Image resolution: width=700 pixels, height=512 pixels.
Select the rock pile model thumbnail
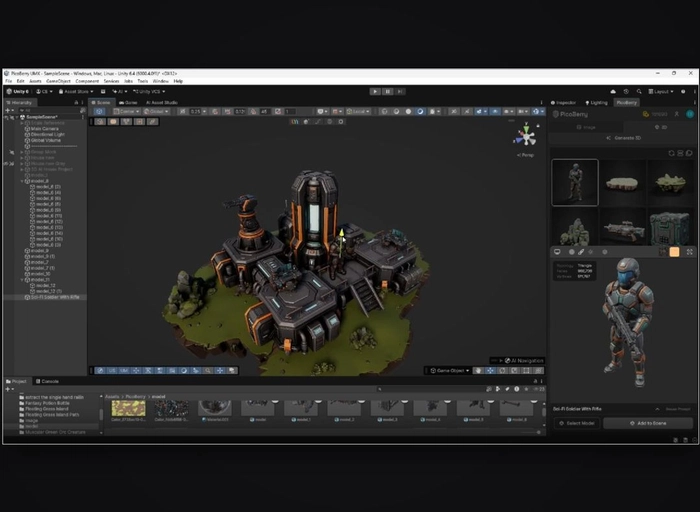(575, 228)
